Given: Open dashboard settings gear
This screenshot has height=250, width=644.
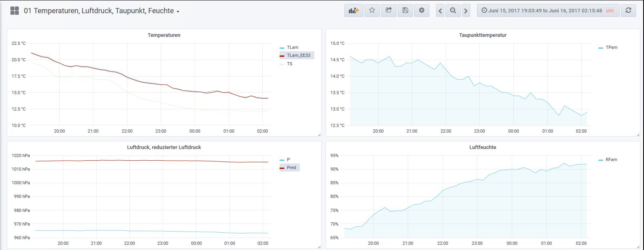Looking at the screenshot, I should tap(421, 10).
